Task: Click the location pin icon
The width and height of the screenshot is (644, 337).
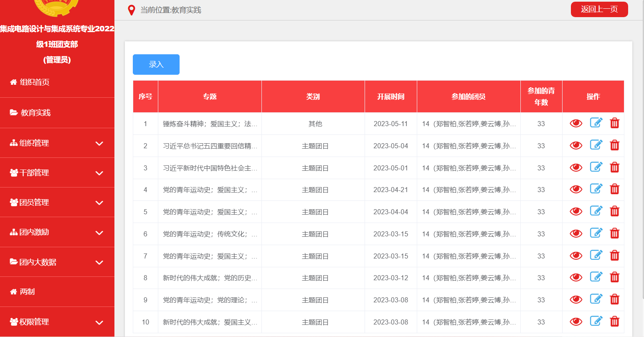Action: coord(132,10)
